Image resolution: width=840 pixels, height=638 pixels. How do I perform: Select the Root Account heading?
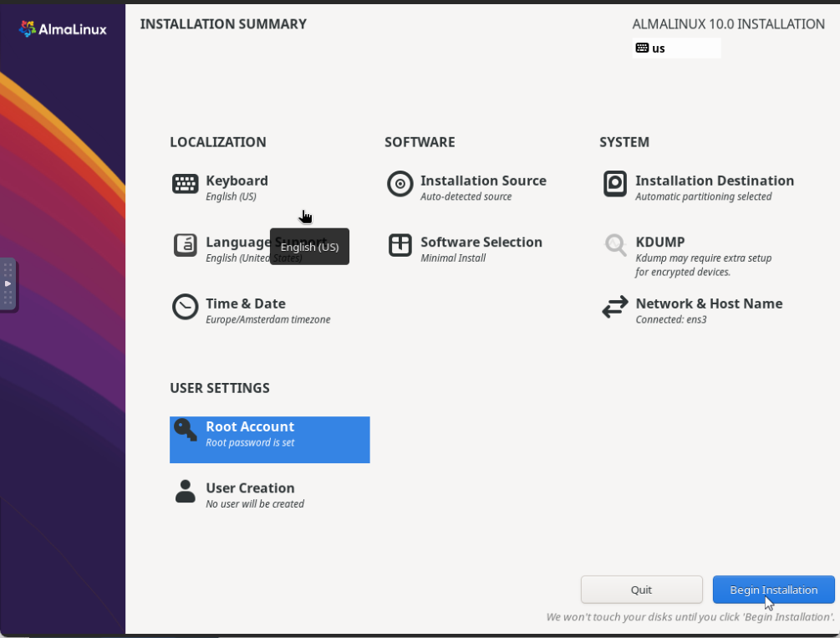pos(250,426)
